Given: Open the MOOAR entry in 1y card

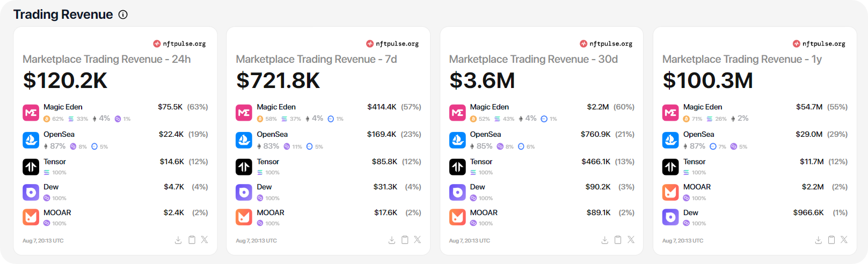Looking at the screenshot, I should [697, 187].
